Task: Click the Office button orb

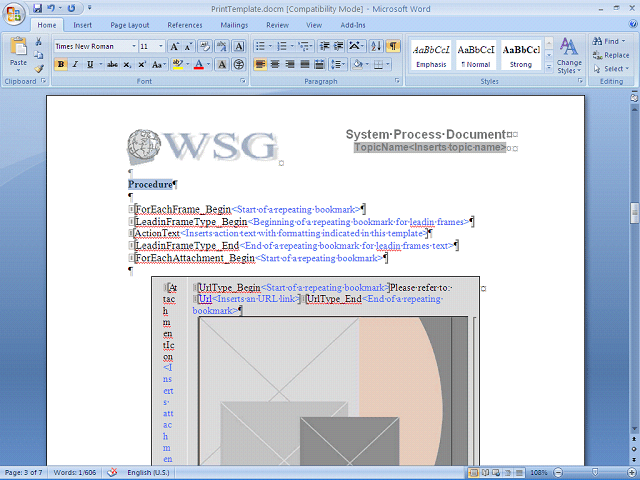Action: (14, 14)
